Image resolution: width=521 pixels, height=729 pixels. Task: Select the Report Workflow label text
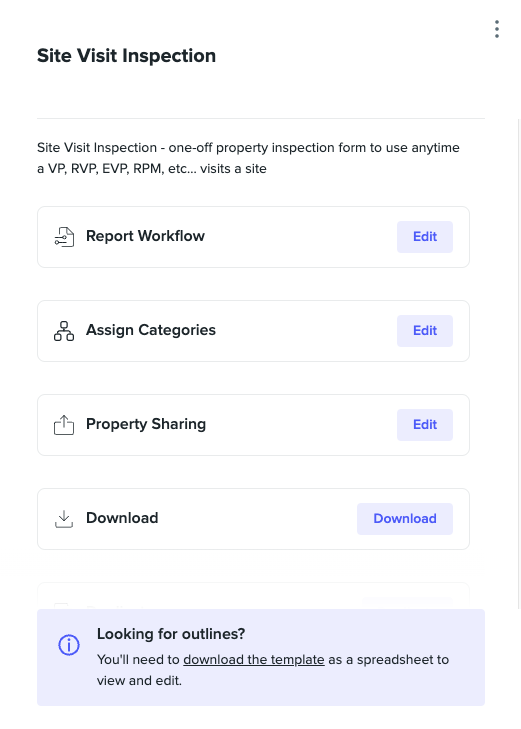[x=145, y=236]
